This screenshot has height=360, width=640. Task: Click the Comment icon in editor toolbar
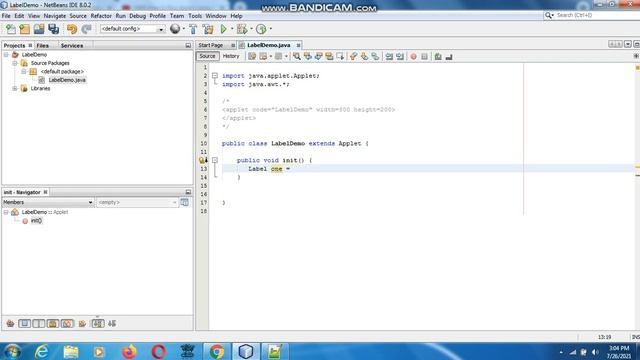pos(438,57)
